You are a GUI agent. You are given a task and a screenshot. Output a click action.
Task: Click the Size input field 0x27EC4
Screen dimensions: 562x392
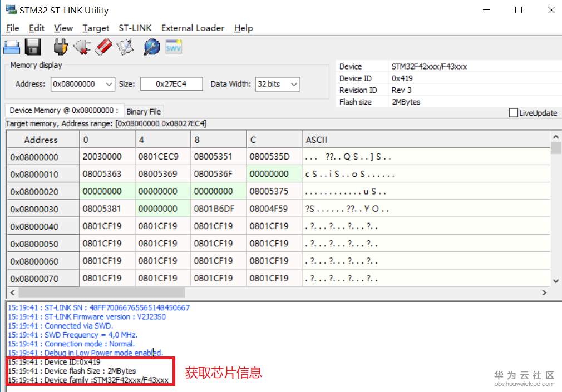coord(171,84)
